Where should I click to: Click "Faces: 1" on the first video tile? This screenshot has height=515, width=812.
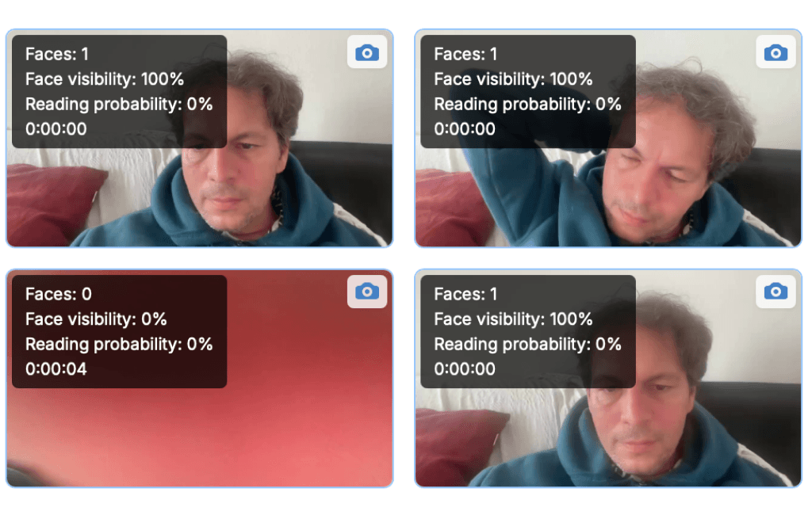(x=57, y=54)
